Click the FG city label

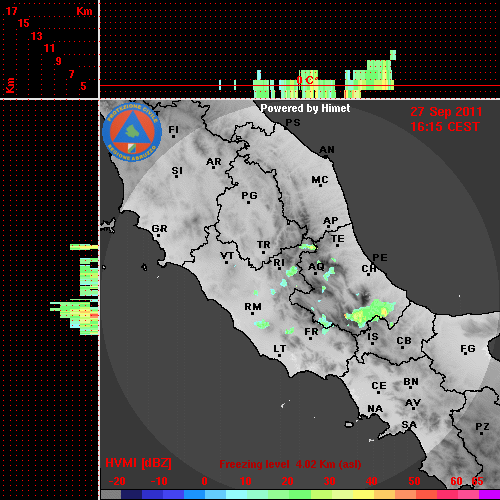click(468, 349)
